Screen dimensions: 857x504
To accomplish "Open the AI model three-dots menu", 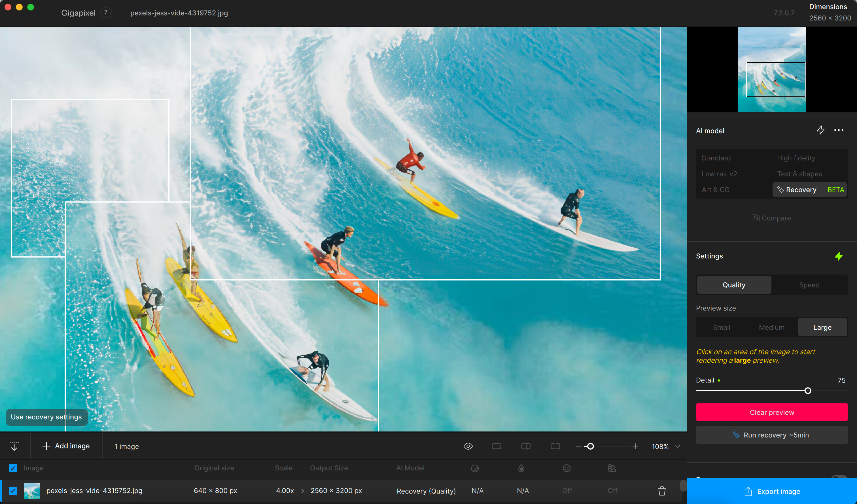I will (839, 130).
